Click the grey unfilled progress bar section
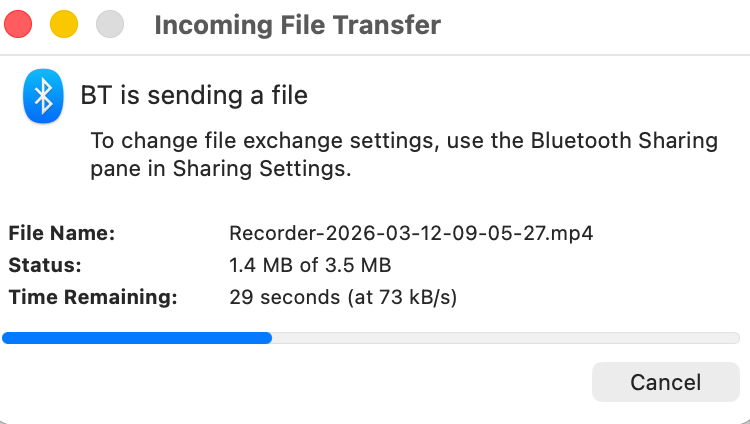This screenshot has width=750, height=424. click(505, 338)
